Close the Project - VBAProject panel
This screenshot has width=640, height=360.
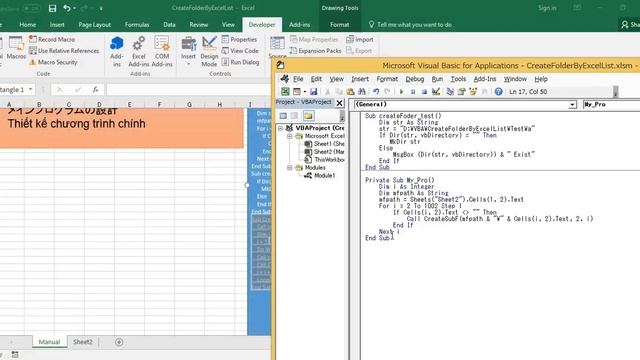339,103
